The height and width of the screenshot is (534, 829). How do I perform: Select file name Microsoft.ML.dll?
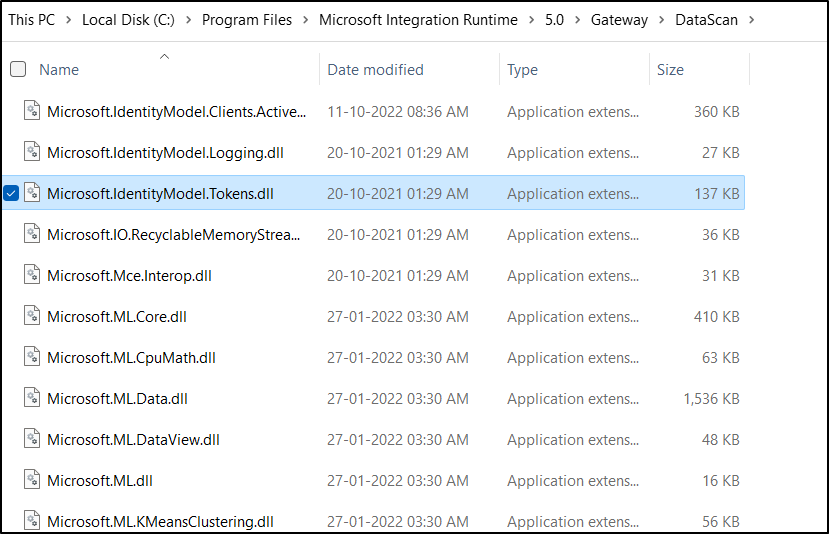tap(100, 481)
